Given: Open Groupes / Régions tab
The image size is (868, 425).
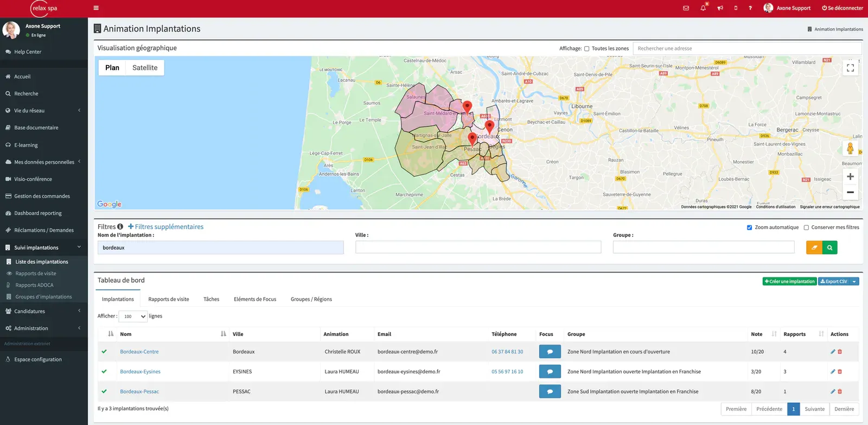Looking at the screenshot, I should 311,300.
